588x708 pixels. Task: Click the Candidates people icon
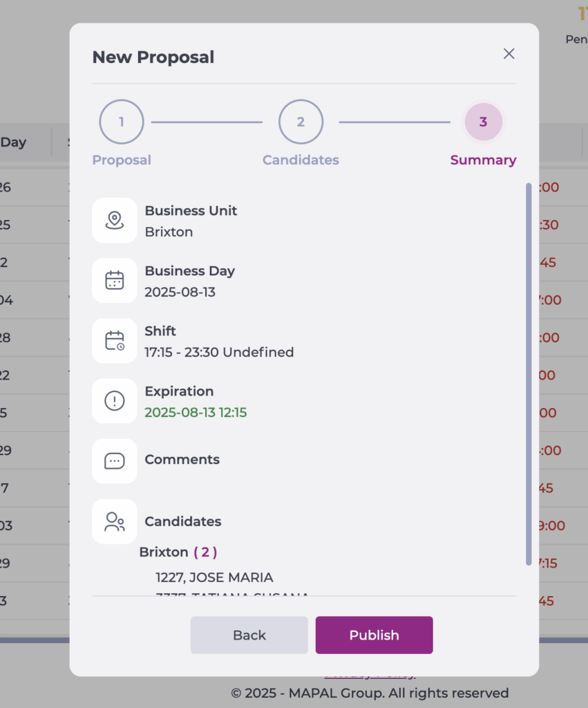tap(114, 521)
